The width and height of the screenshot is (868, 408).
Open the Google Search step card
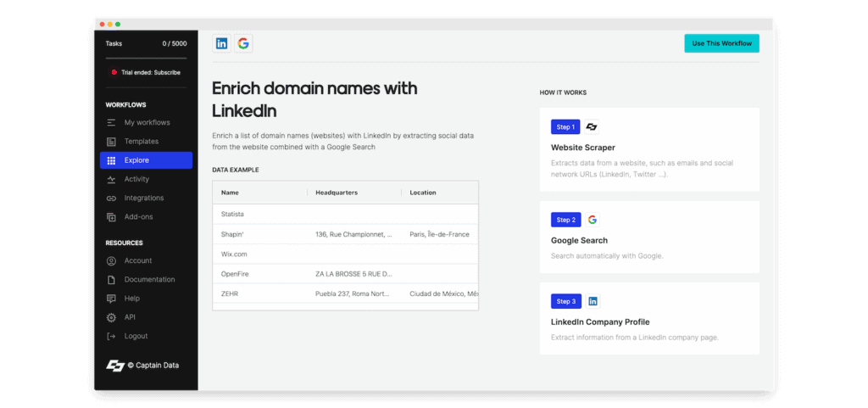(x=649, y=237)
